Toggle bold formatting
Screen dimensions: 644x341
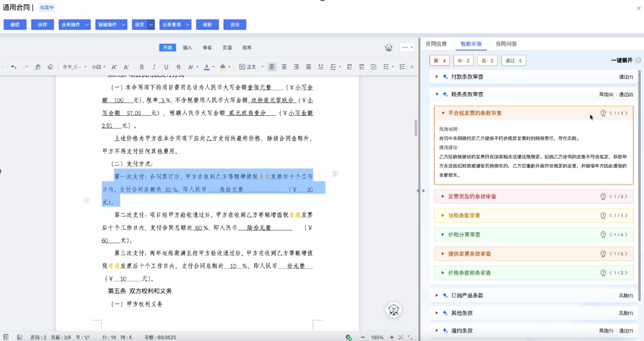[141, 67]
